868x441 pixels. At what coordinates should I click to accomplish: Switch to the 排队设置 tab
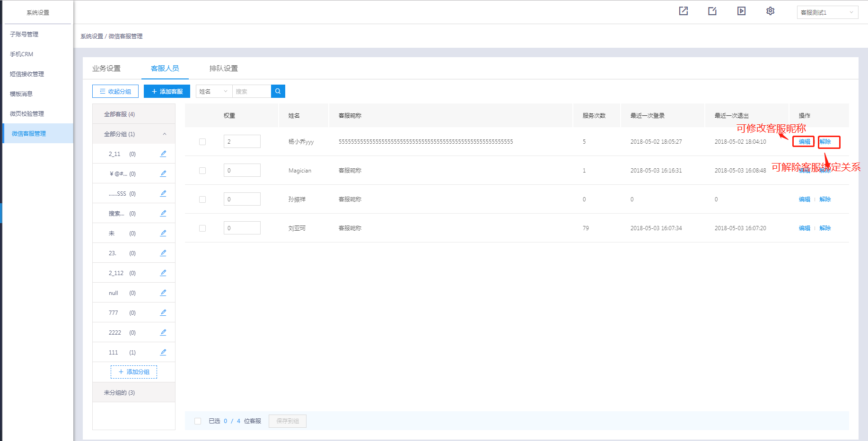223,69
